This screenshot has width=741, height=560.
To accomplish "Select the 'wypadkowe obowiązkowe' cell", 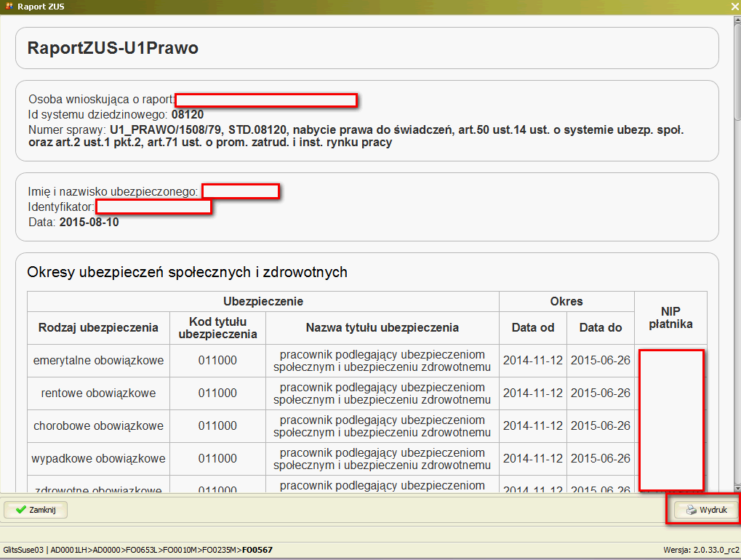I will pos(98,458).
